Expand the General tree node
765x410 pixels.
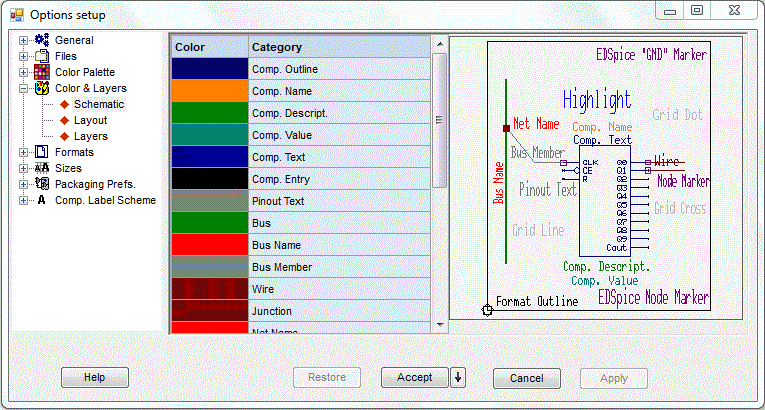[x=23, y=41]
